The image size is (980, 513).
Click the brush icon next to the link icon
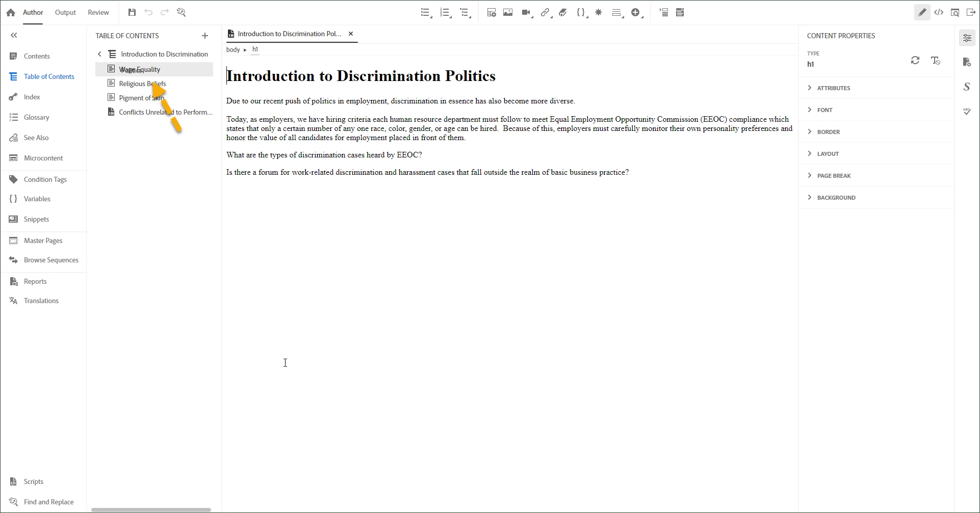(563, 13)
